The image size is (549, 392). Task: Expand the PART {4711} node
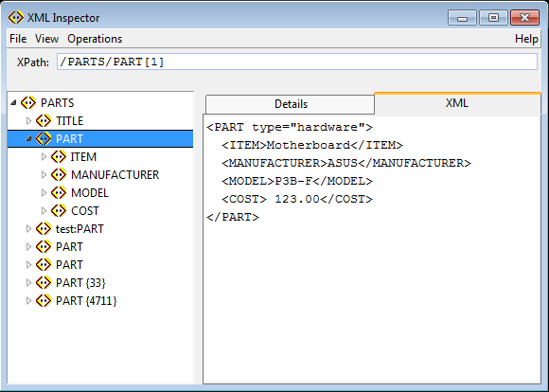coord(28,300)
